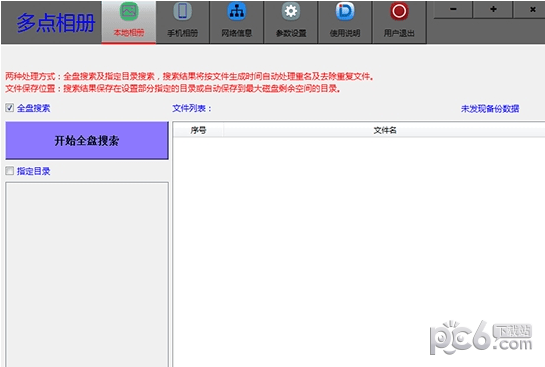The image size is (545, 367).
Task: Close the window with the x button
Action: 532,9
